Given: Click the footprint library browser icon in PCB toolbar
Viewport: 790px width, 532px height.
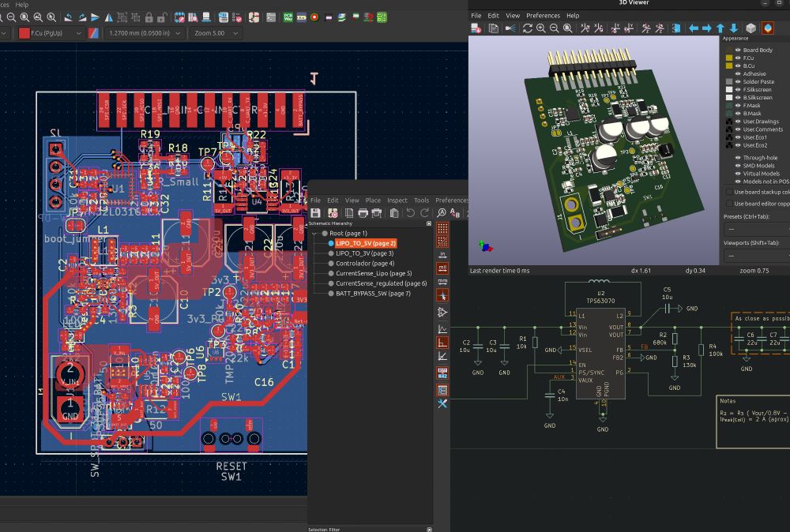Looking at the screenshot, I should pyautogui.click(x=193, y=17).
